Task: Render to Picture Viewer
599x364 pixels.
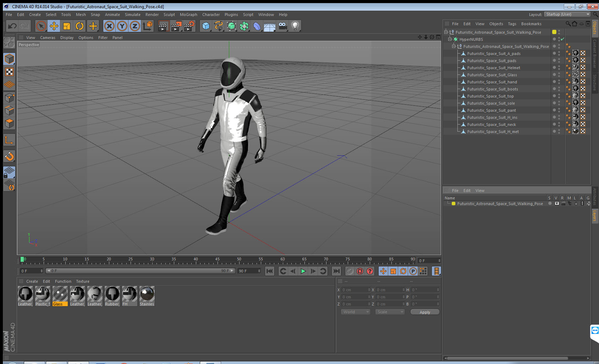Action: click(176, 26)
